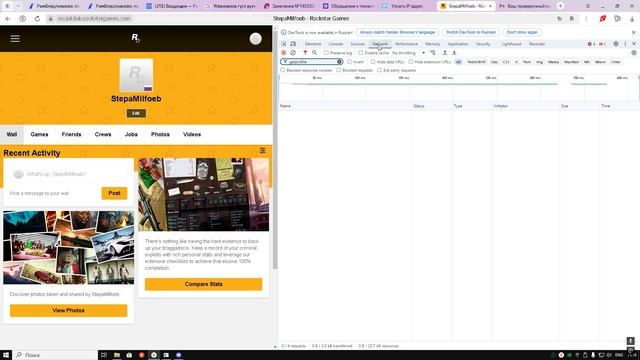Viewport: 640px width, 360px height.
Task: Check the Invert filter checkbox
Action: coord(349,62)
